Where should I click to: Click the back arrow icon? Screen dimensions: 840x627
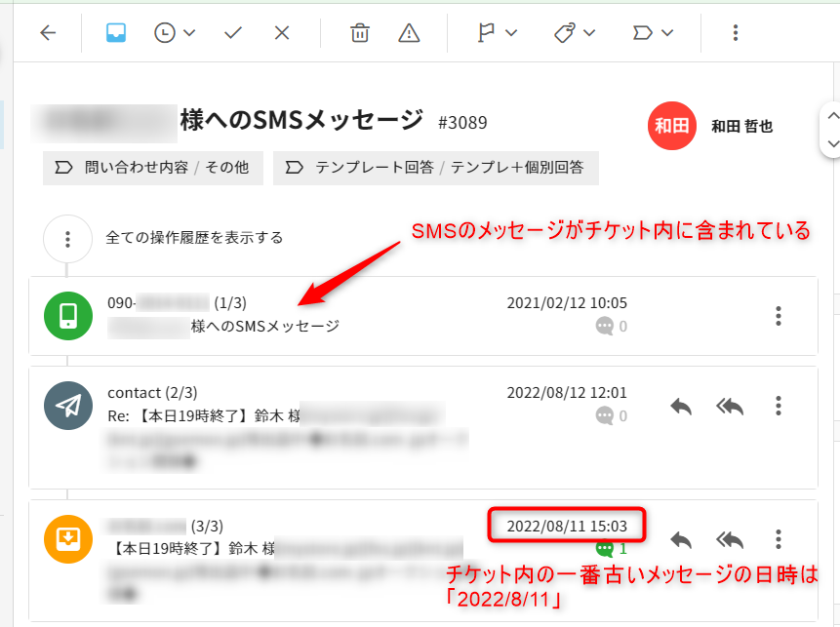(x=48, y=32)
